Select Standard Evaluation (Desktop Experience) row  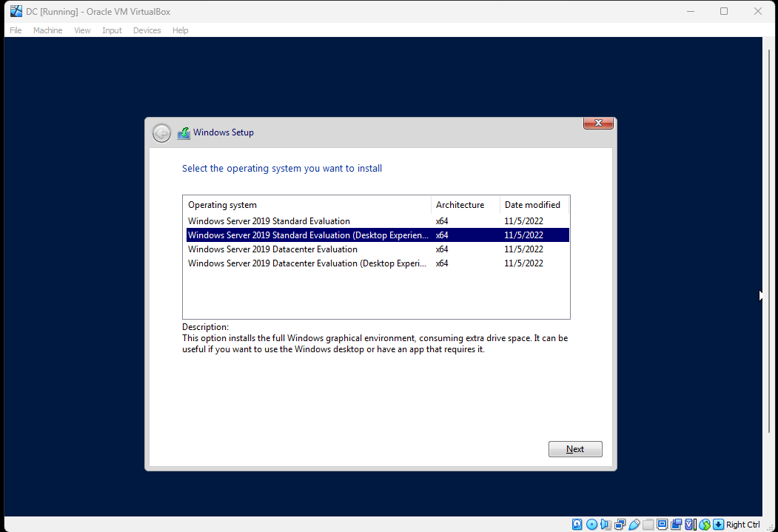point(378,235)
